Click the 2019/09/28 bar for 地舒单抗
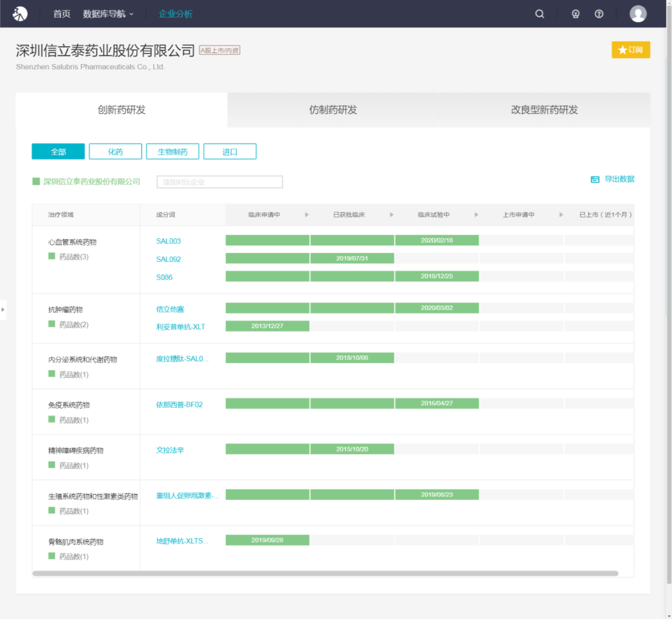The width and height of the screenshot is (672, 619). 268,540
